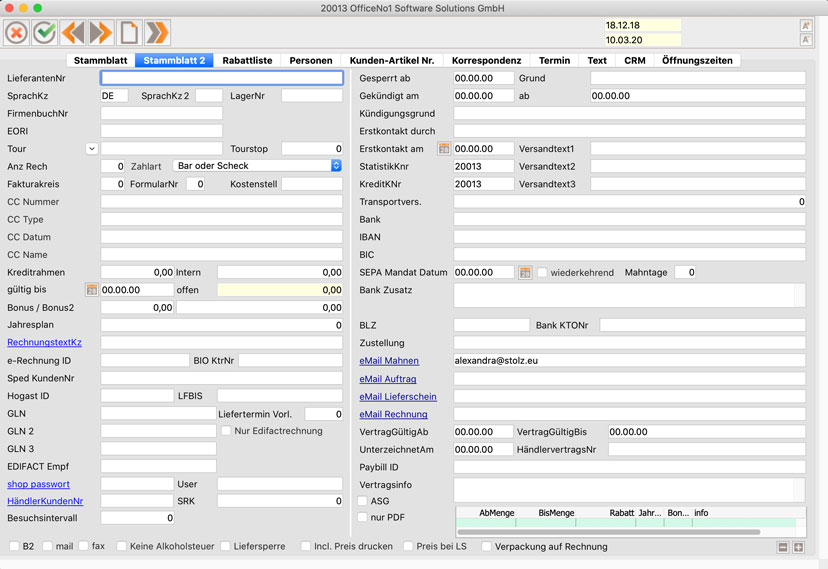Viewport: 828px width, 569px height.
Task: Check Incl. Preis drucken
Action: [305, 546]
